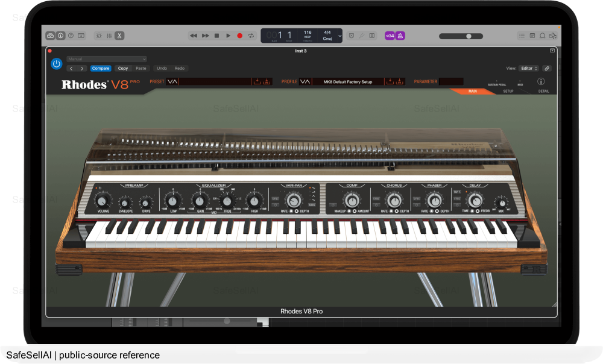The width and height of the screenshot is (603, 364).
Task: Switch to the MAIN tab
Action: tap(473, 92)
